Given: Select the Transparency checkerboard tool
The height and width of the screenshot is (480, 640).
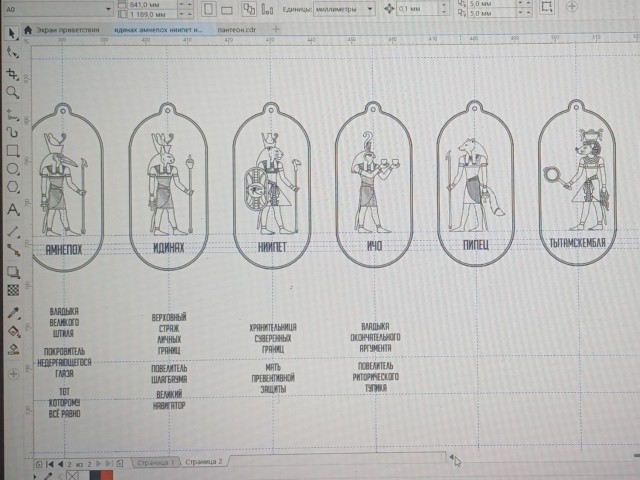Looking at the screenshot, I should (13, 290).
